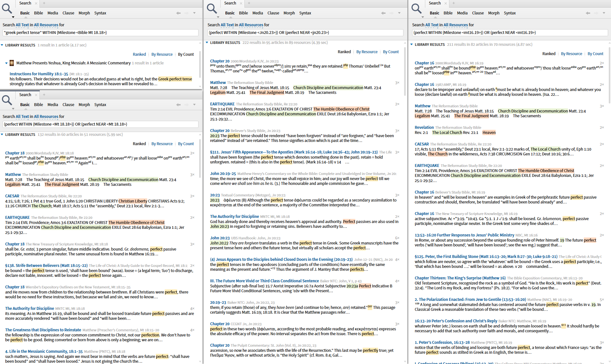Select Ranked view in the 1-result panel
The height and width of the screenshot is (364, 611).
pos(139,54)
